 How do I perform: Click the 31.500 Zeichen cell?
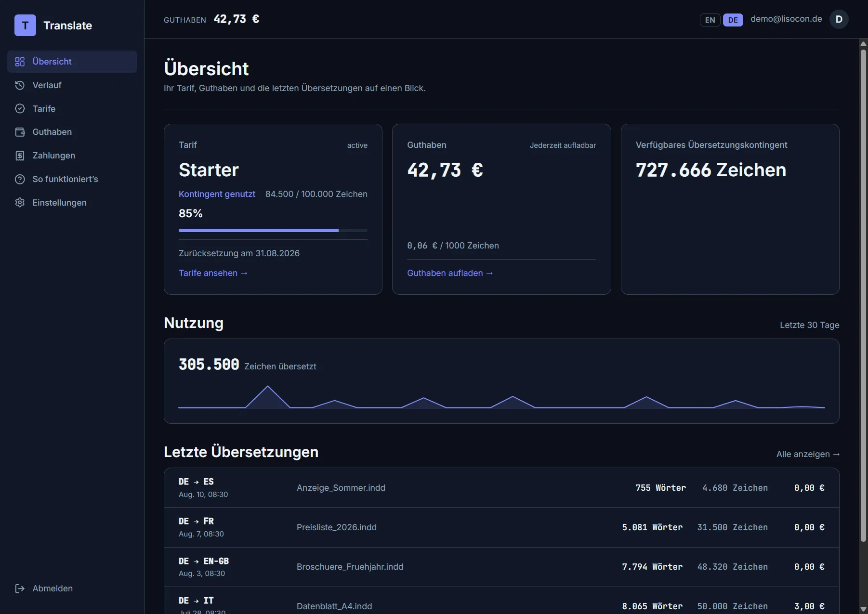click(733, 527)
